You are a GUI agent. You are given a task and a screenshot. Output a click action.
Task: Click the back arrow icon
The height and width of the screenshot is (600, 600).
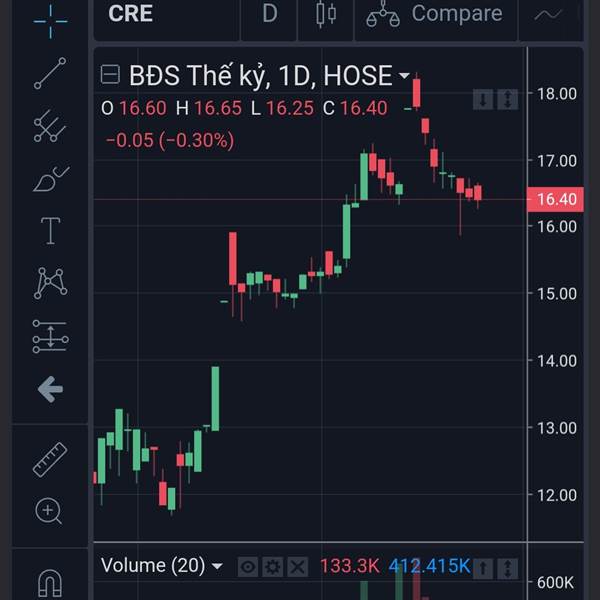coord(50,389)
